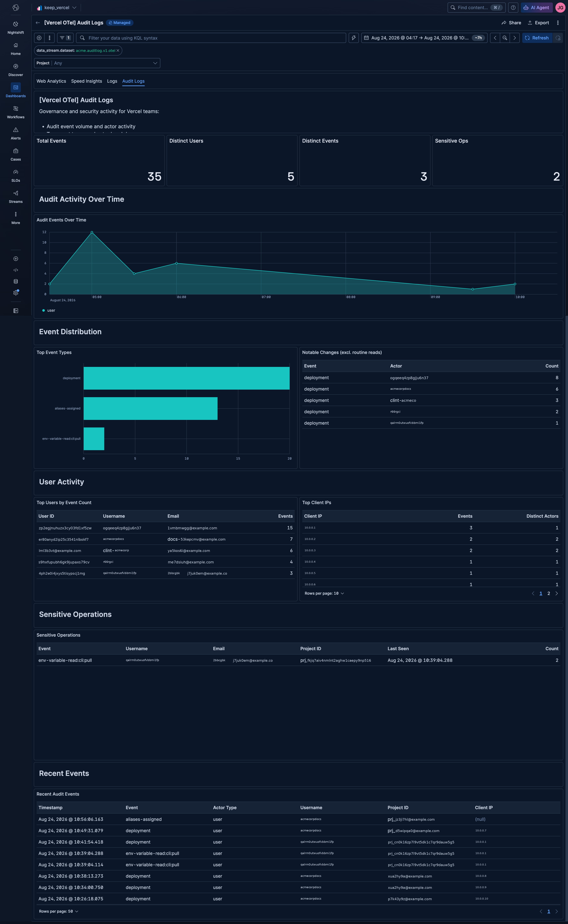Switch to Logs tab

(x=112, y=81)
